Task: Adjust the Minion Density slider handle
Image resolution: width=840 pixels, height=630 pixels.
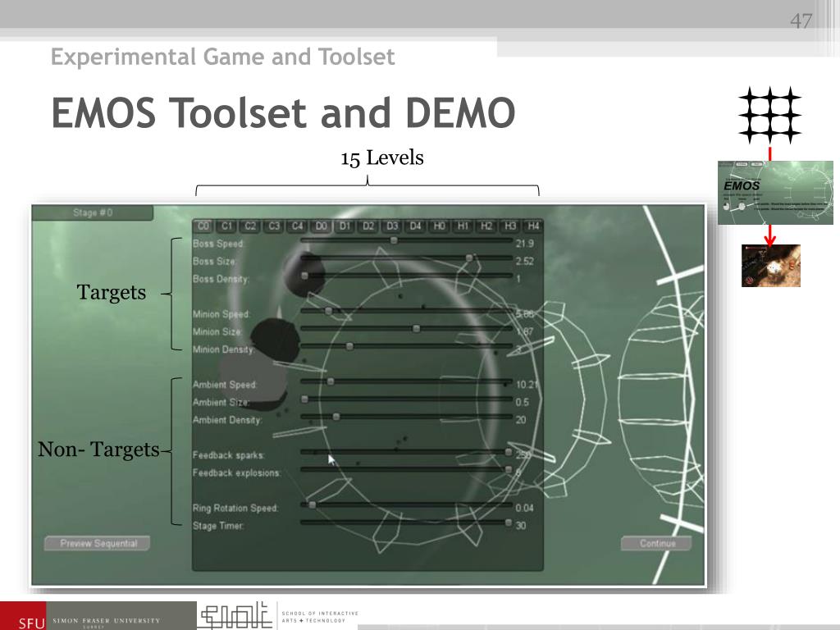Action: click(x=349, y=347)
